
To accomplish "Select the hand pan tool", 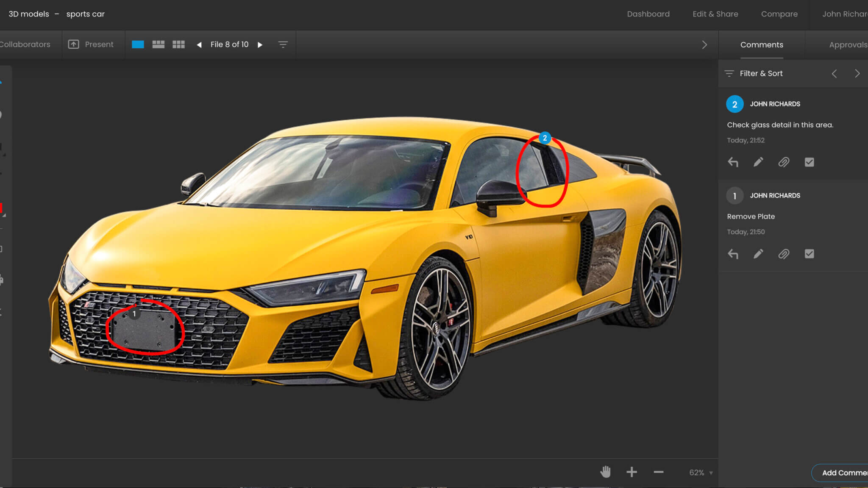I will pos(605,472).
